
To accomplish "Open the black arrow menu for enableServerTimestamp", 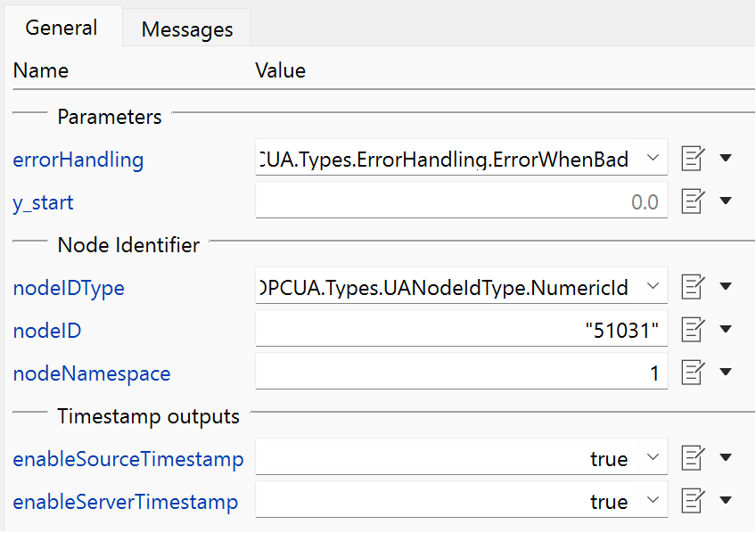I will [x=726, y=500].
